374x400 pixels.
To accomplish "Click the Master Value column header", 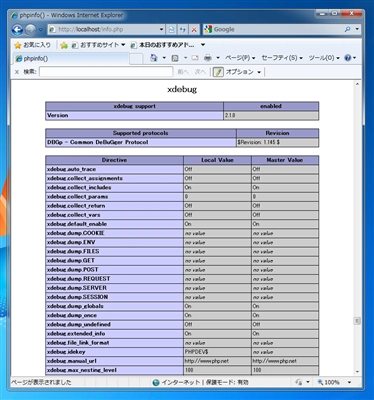I will pyautogui.click(x=285, y=160).
